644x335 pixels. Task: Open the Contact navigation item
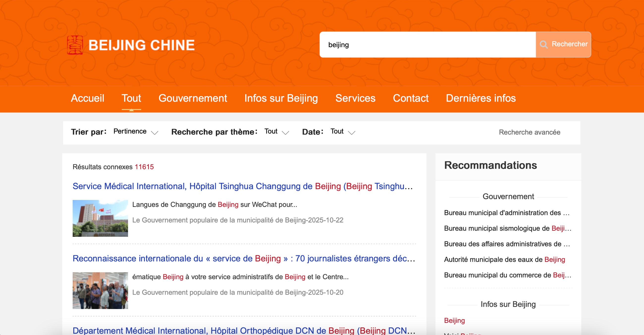(410, 98)
